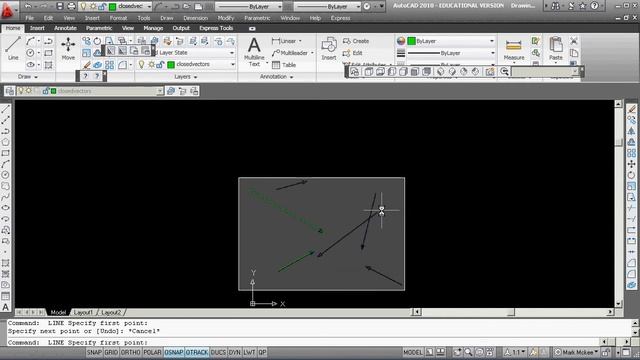
Task: Open the Modify menu
Action: tap(226, 18)
